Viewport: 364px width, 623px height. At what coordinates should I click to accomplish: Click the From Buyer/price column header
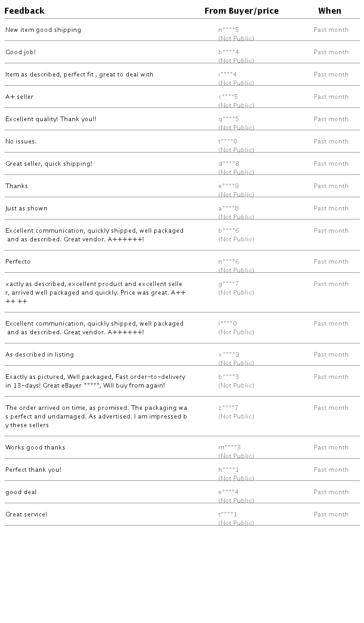click(241, 11)
